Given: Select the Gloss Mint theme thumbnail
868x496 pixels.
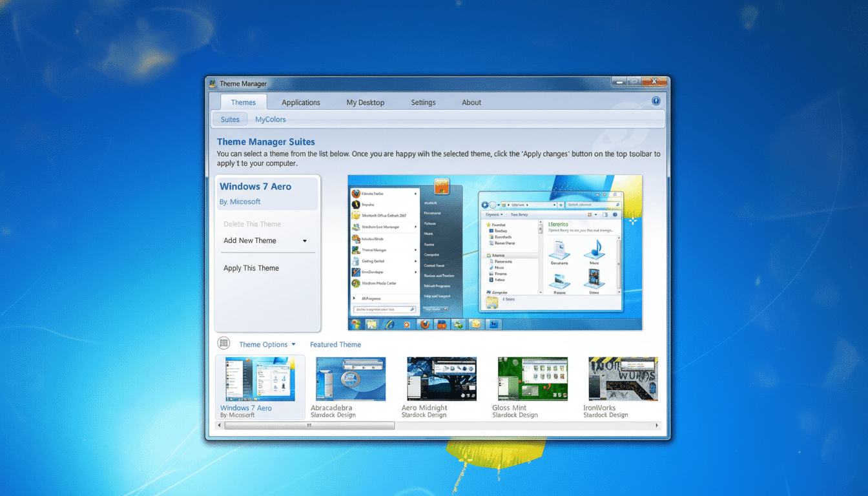Looking at the screenshot, I should (532, 378).
